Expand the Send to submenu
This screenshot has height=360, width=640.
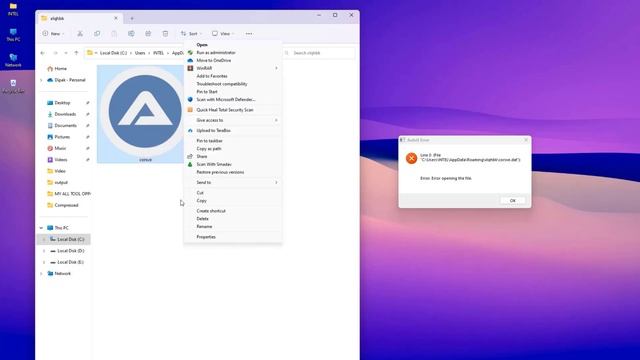233,182
